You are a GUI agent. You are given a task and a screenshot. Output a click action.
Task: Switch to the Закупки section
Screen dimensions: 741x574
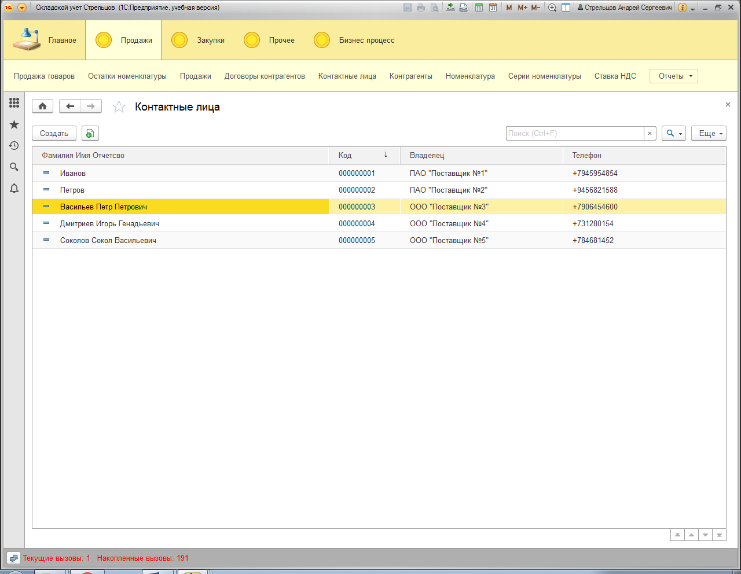pyautogui.click(x=198, y=40)
